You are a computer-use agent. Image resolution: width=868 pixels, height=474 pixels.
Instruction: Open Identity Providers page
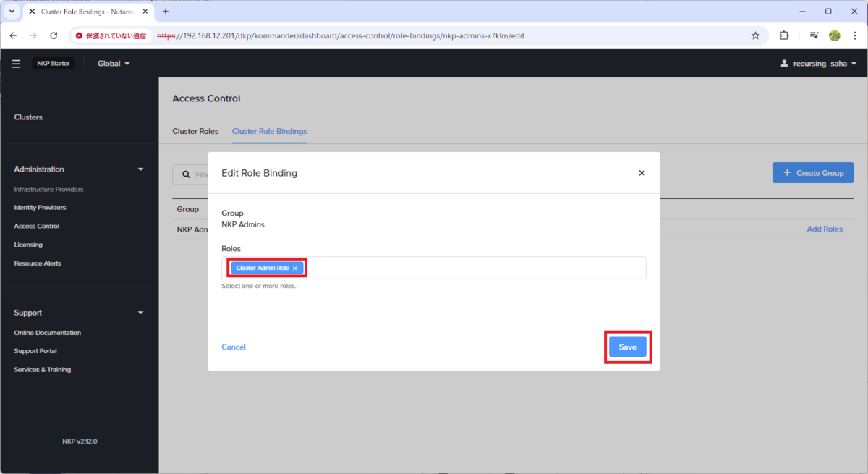pos(40,208)
